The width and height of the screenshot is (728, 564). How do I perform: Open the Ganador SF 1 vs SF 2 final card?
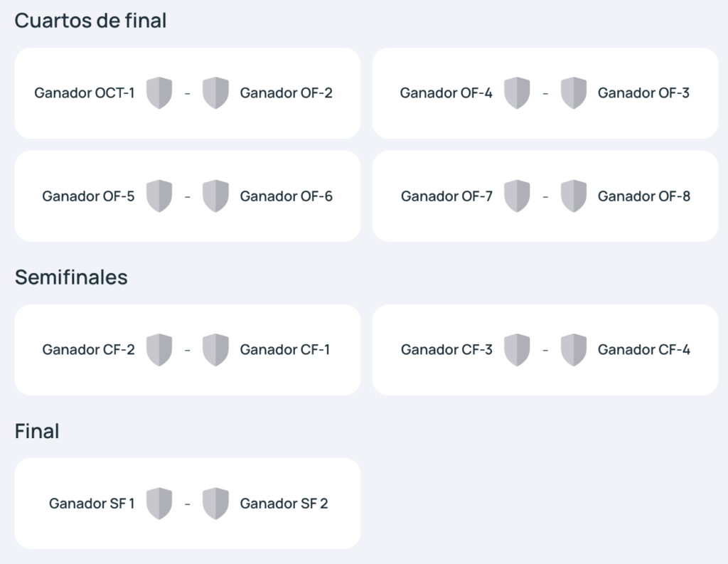[x=188, y=504]
